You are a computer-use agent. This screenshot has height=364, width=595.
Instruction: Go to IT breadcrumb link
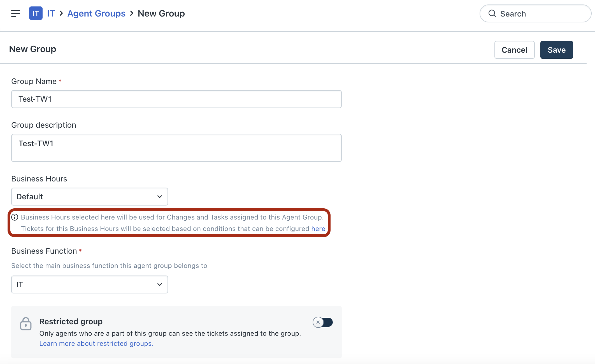point(51,13)
